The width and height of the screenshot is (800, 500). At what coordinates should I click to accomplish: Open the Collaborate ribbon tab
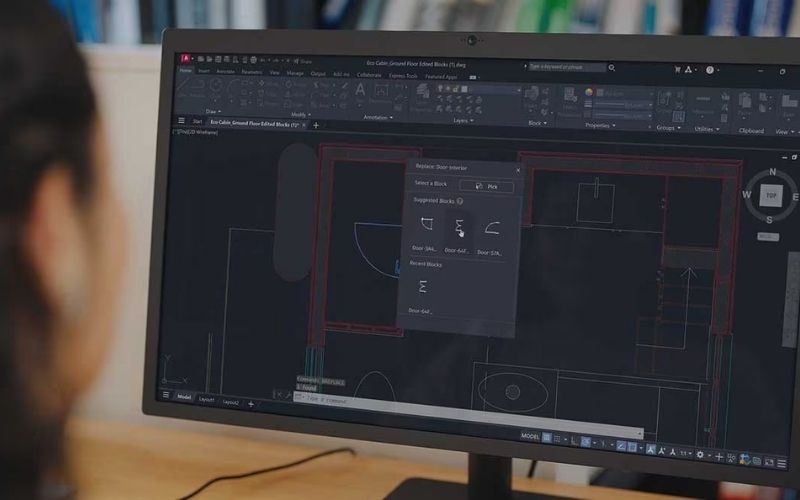pos(369,74)
